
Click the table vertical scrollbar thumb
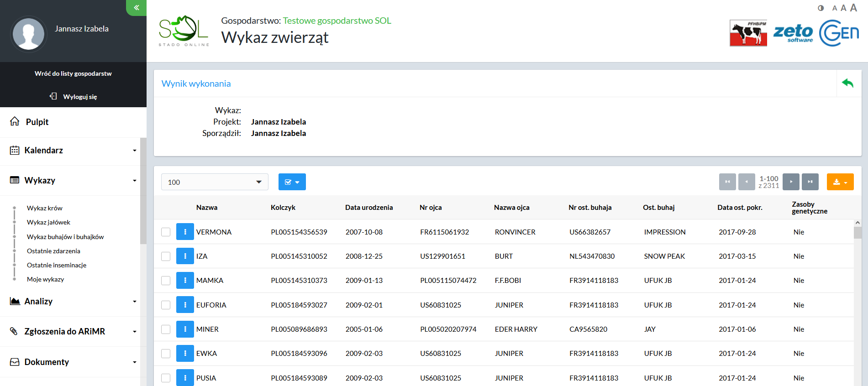857,233
